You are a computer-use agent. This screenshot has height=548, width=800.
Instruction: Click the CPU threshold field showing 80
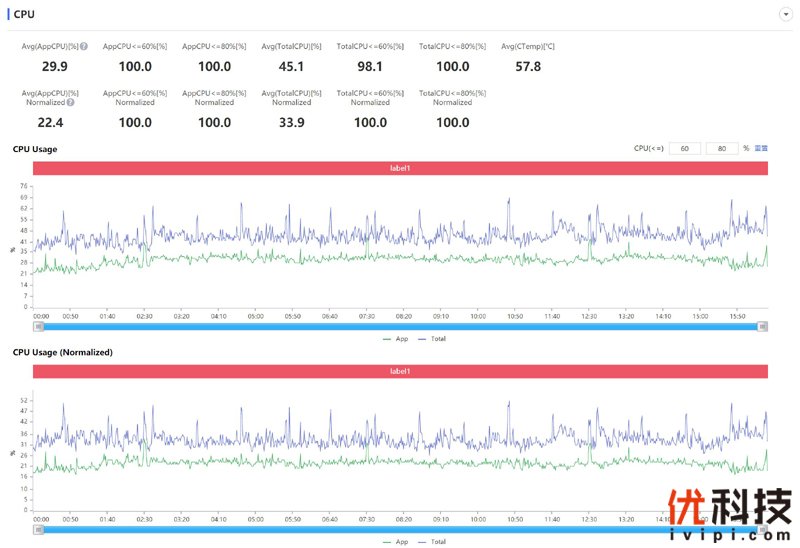[721, 148]
